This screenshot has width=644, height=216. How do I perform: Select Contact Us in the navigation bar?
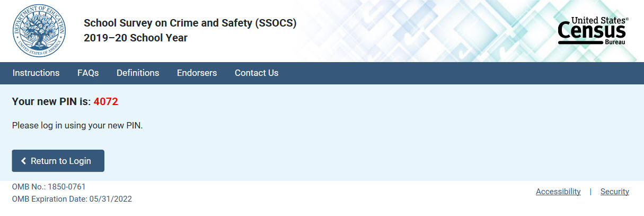pyautogui.click(x=257, y=73)
